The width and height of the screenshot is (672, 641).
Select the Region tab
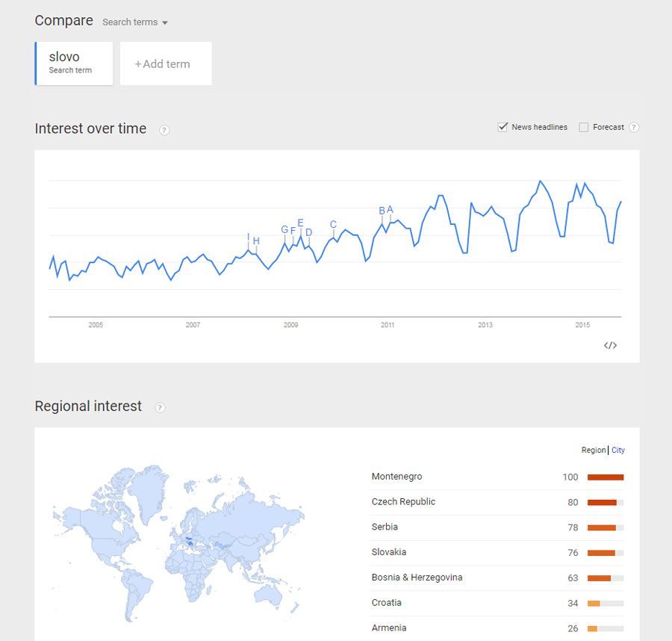pos(594,450)
